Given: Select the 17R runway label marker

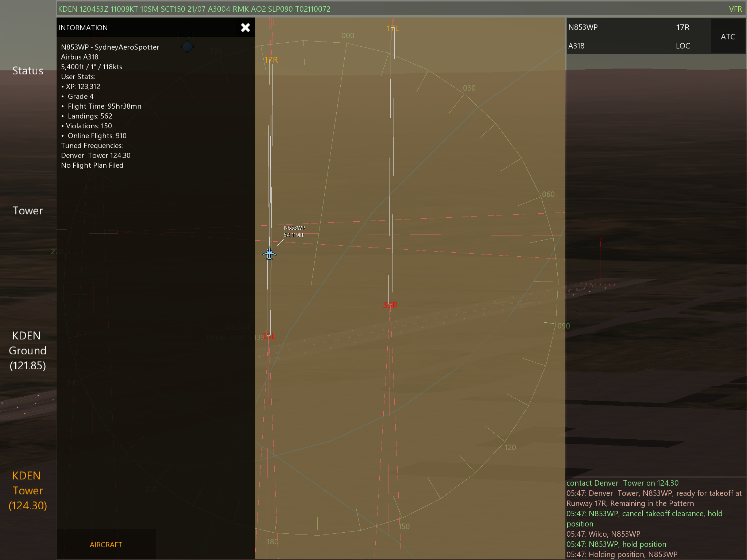Looking at the screenshot, I should (271, 60).
